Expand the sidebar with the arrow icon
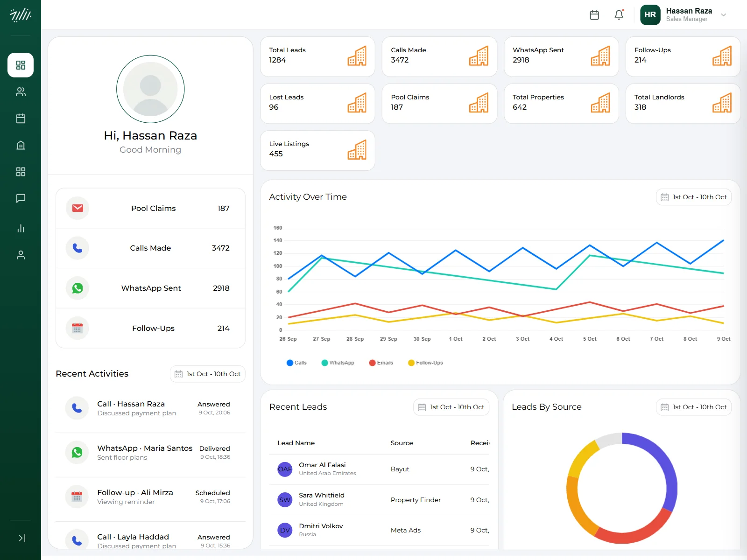The image size is (747, 560). pos(21,538)
